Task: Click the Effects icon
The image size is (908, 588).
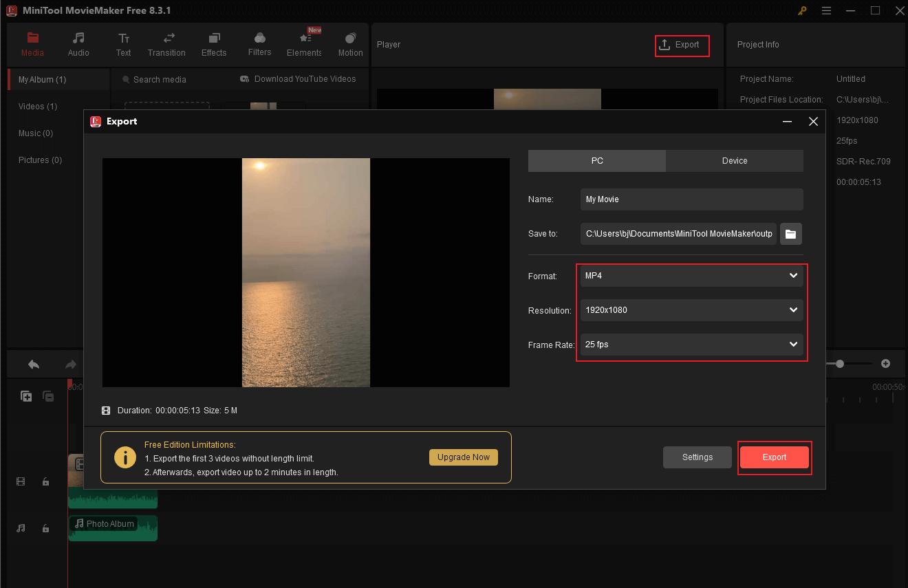Action: pos(213,39)
